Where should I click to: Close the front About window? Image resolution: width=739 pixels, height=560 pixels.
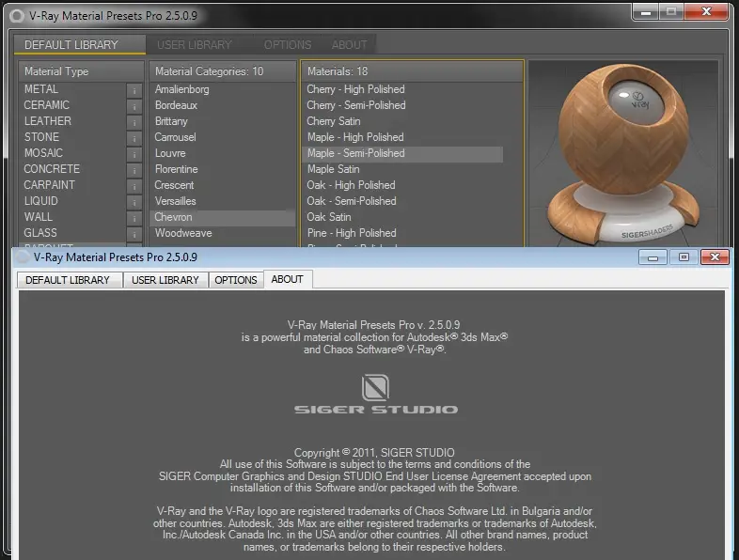pyautogui.click(x=715, y=257)
